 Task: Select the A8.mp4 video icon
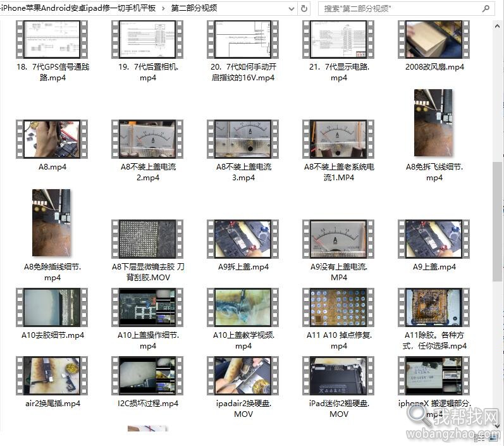pyautogui.click(x=52, y=139)
